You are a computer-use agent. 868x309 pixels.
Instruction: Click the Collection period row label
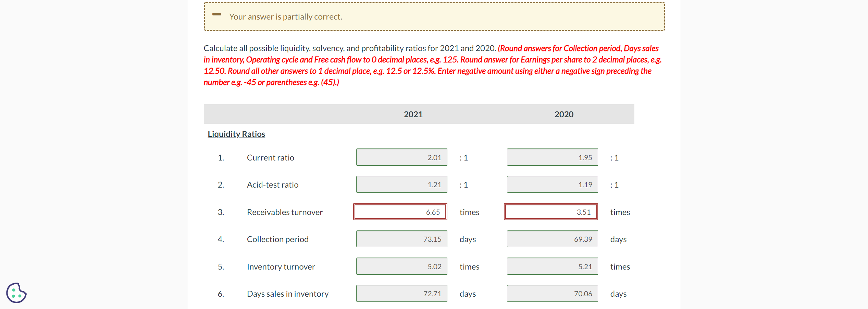click(x=277, y=239)
